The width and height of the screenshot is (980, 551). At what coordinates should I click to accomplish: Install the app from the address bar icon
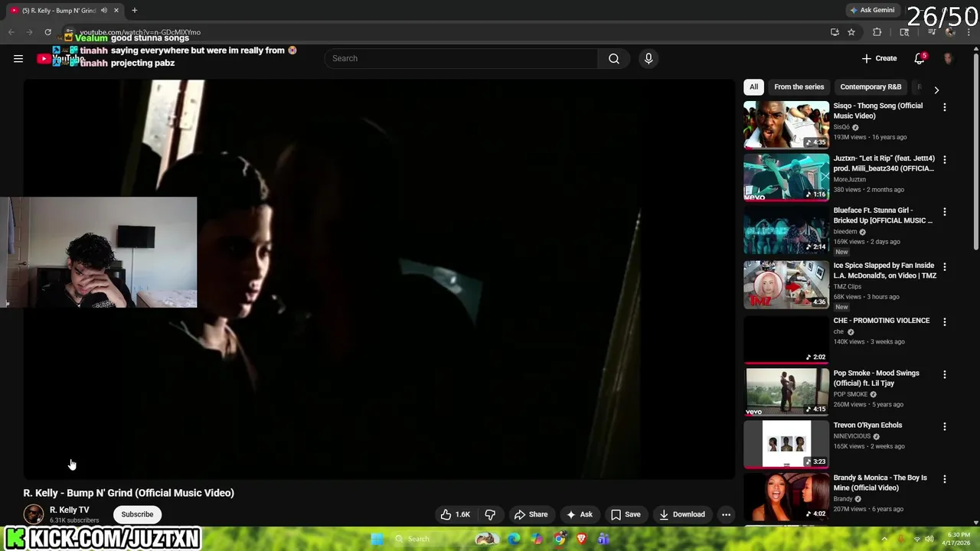[x=835, y=32]
